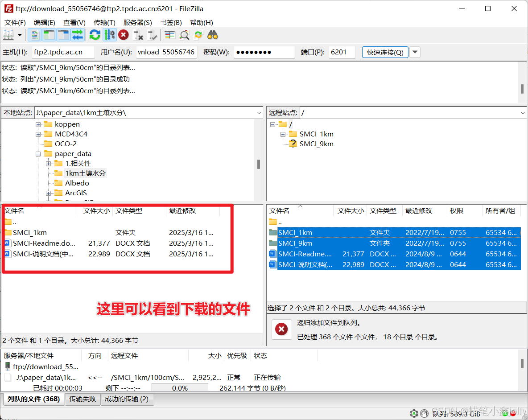Switch to 成功的传输 (2) tab
The height and width of the screenshot is (420, 528).
point(127,399)
